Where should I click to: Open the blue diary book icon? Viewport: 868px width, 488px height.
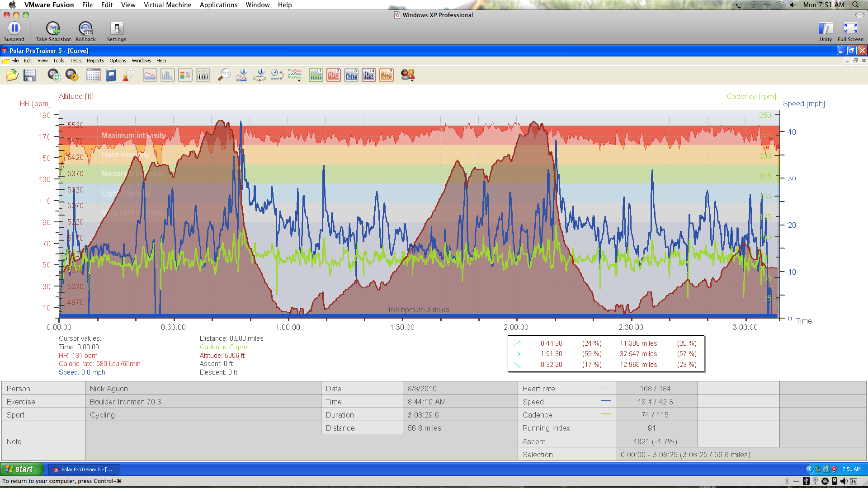tap(111, 75)
